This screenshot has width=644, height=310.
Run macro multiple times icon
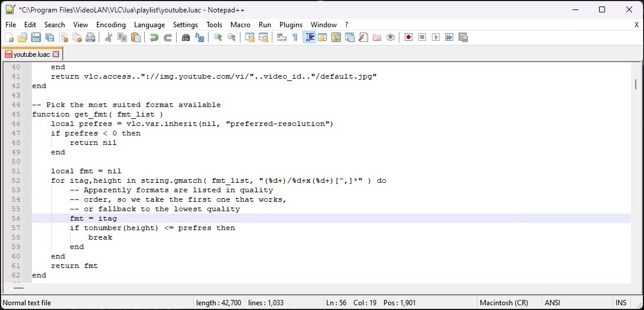(449, 37)
